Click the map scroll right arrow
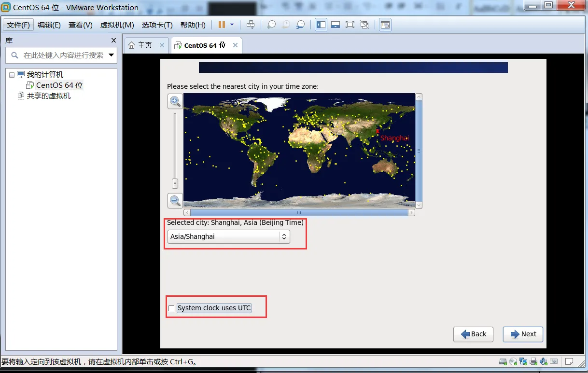588x373 pixels. [411, 212]
